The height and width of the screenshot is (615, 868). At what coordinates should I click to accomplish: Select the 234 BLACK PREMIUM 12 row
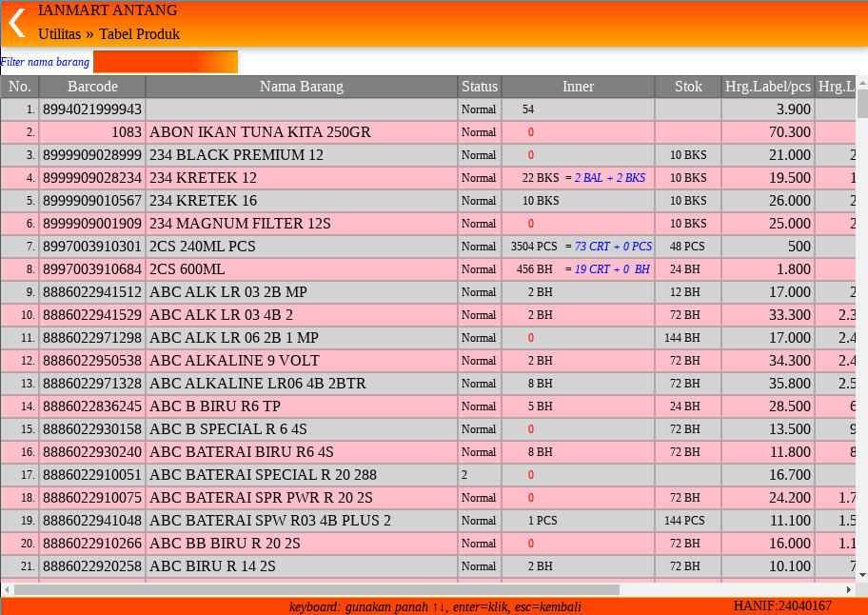[x=236, y=155]
